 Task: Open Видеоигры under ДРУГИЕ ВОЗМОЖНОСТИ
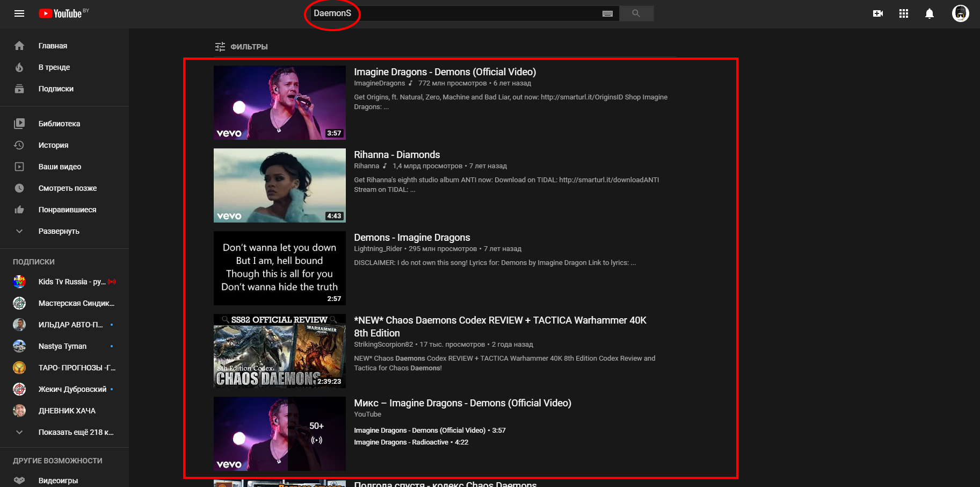tap(64, 481)
